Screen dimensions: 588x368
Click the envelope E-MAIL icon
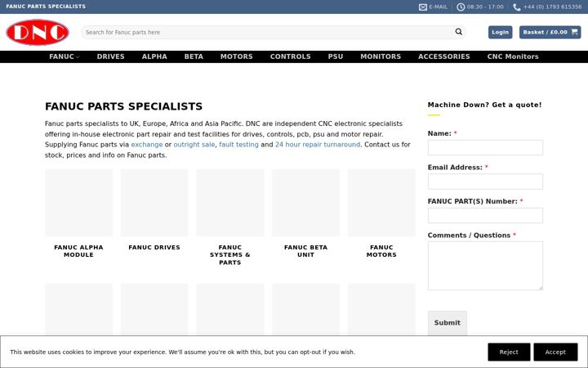pos(423,7)
